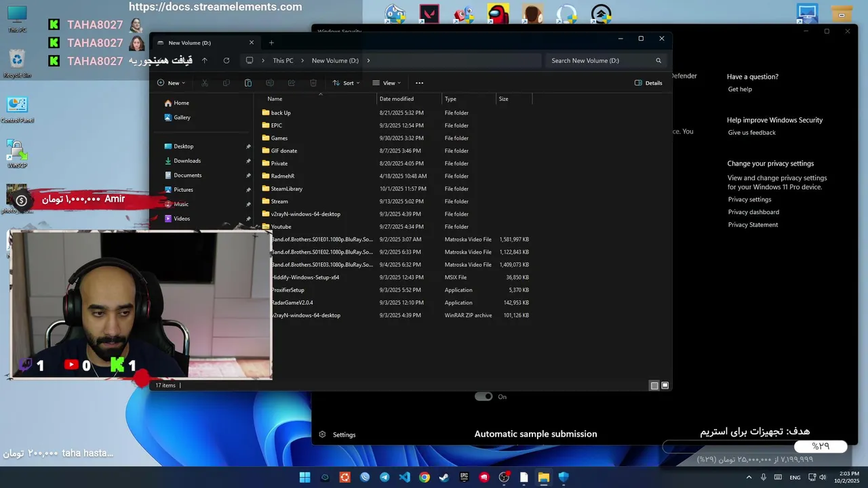The height and width of the screenshot is (488, 868).
Task: Open Telegram from the taskbar
Action: 384,477
